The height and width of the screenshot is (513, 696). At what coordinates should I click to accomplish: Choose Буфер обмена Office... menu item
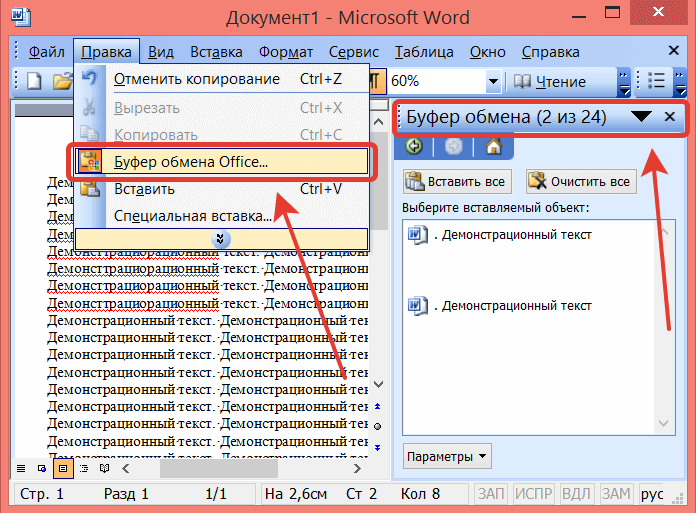click(x=222, y=162)
